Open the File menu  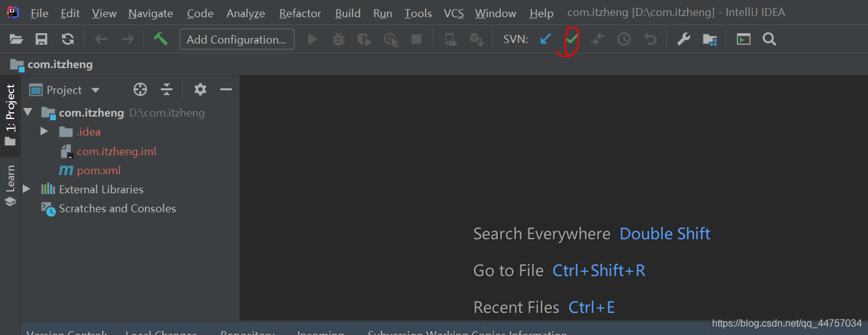click(39, 13)
